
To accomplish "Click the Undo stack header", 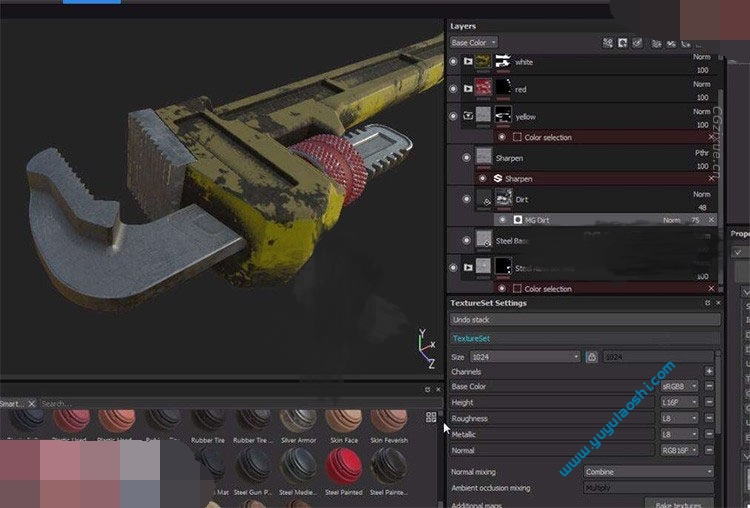I will tap(585, 320).
